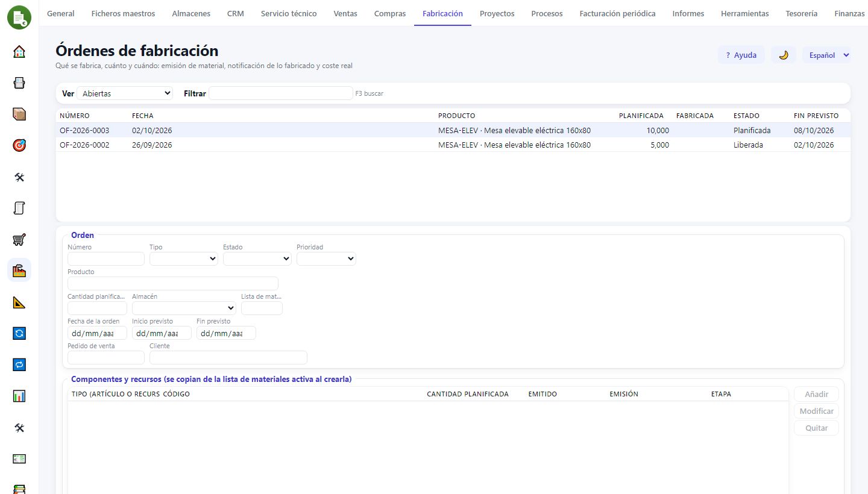The height and width of the screenshot is (494, 868).
Task: Open the yellow set-square projects icon
Action: [x=19, y=302]
